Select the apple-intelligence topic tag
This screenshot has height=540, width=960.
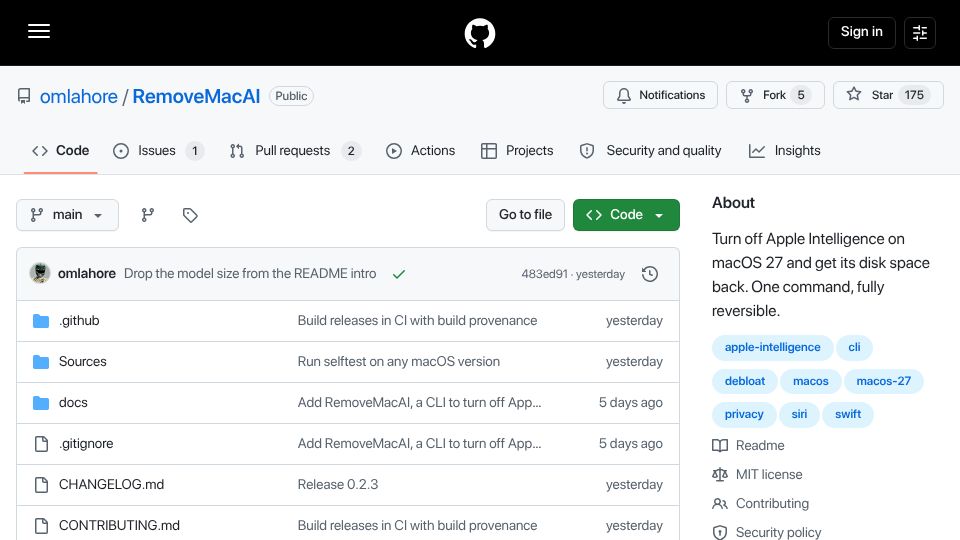pyautogui.click(x=773, y=347)
